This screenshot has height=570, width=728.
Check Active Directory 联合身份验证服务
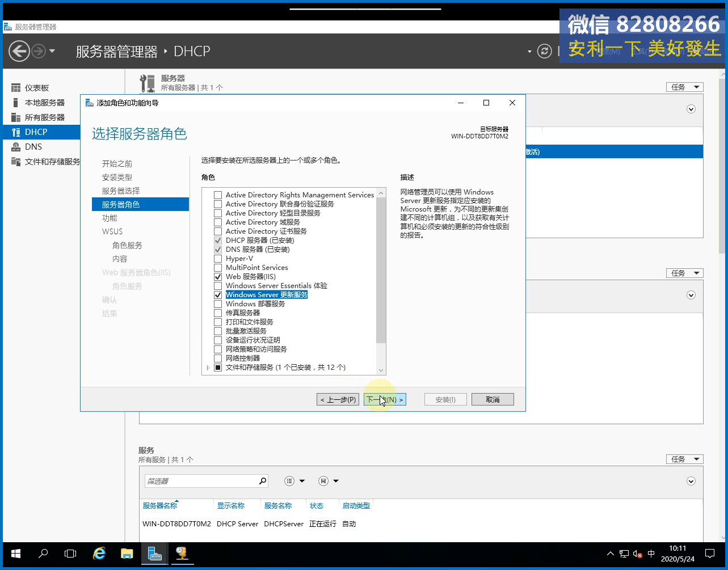point(218,204)
